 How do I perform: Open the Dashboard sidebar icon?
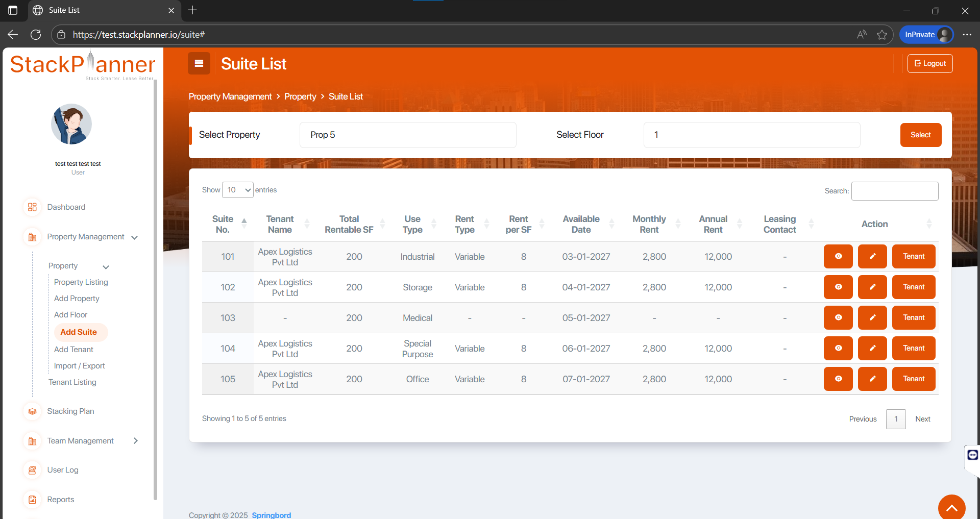32,207
